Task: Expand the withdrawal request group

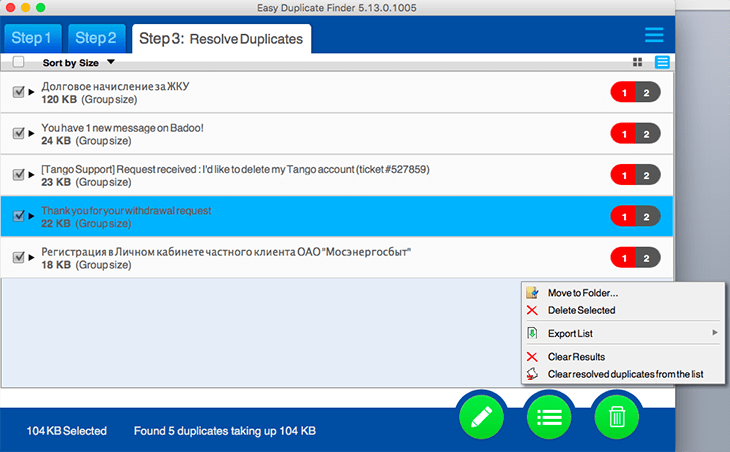Action: pos(31,216)
